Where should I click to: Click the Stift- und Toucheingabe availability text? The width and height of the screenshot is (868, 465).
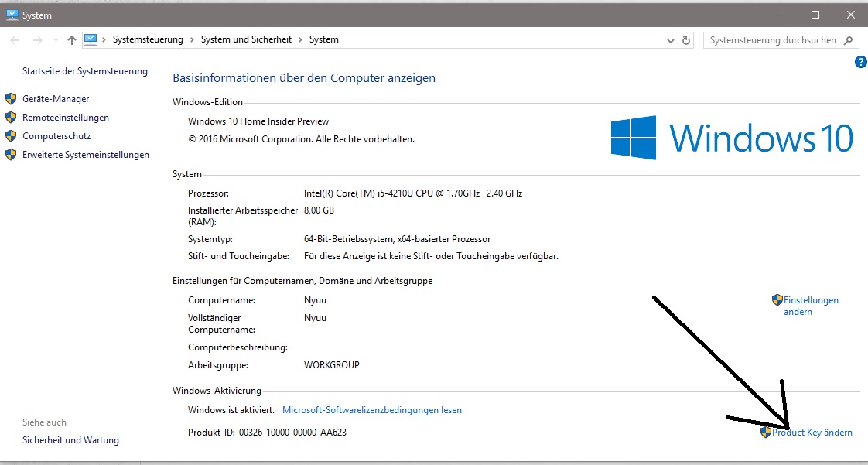(431, 257)
